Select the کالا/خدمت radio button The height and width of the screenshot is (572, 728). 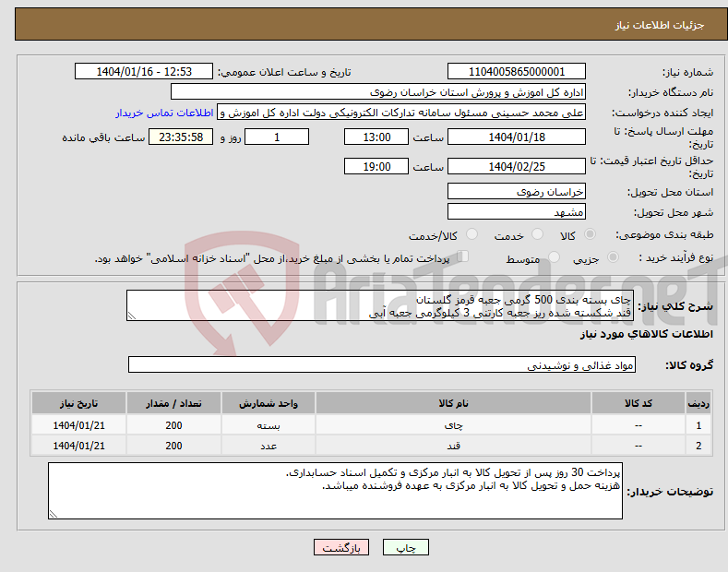coord(471,234)
